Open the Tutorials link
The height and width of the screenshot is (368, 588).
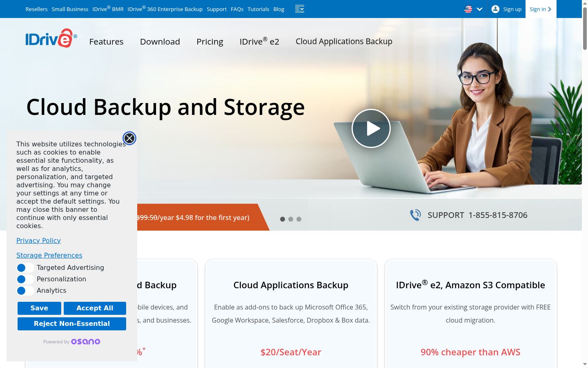coord(258,9)
